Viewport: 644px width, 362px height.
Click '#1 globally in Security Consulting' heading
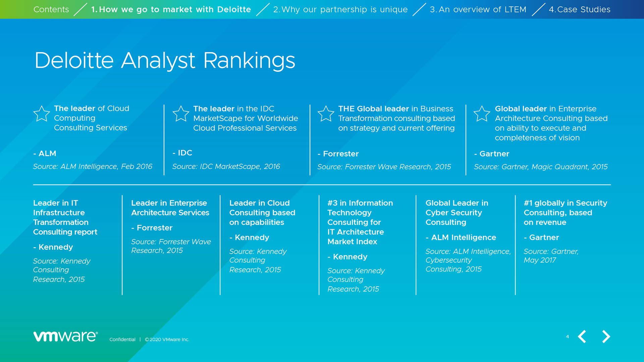[x=565, y=213]
